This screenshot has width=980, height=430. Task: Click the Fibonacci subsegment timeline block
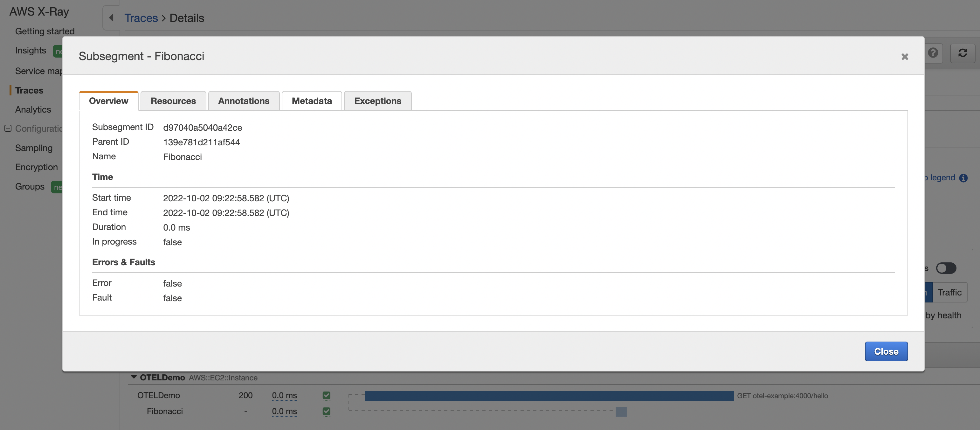click(x=621, y=412)
